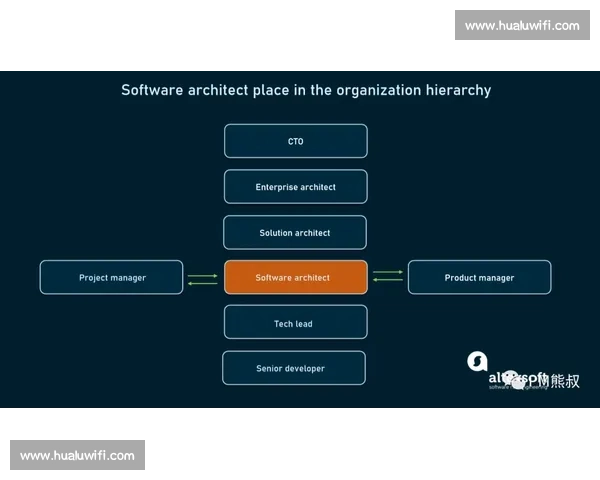600x480 pixels.
Task: Open the top www.hualuwifi.com watermark link
Action: [x=522, y=25]
